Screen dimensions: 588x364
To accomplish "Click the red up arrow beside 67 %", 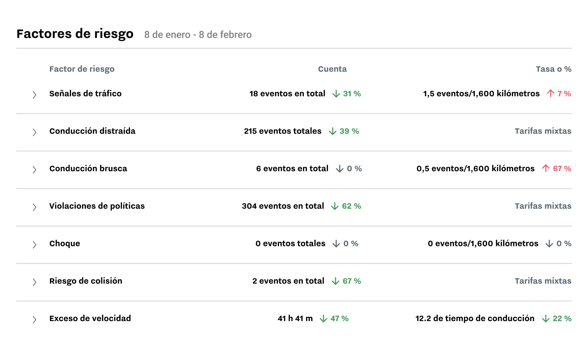I will [x=545, y=169].
